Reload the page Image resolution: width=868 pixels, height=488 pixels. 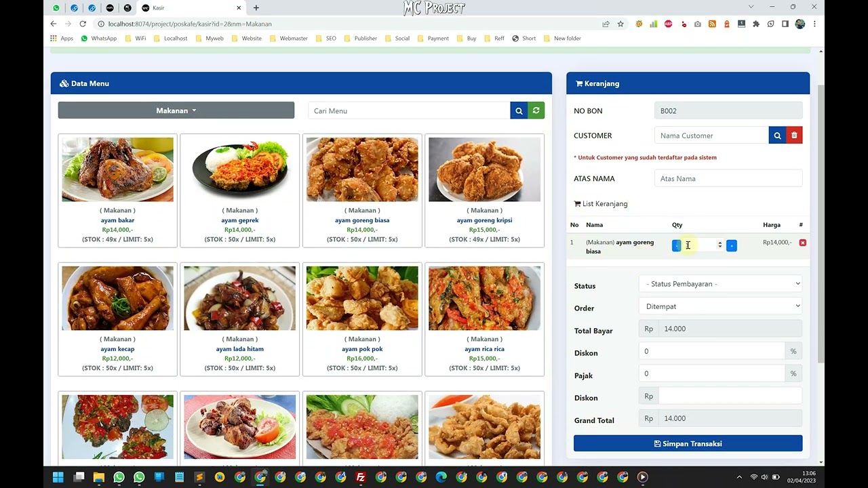coord(83,24)
